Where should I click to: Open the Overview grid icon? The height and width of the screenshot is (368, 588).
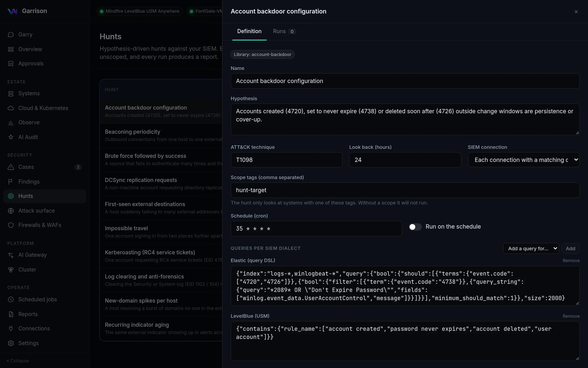click(11, 49)
